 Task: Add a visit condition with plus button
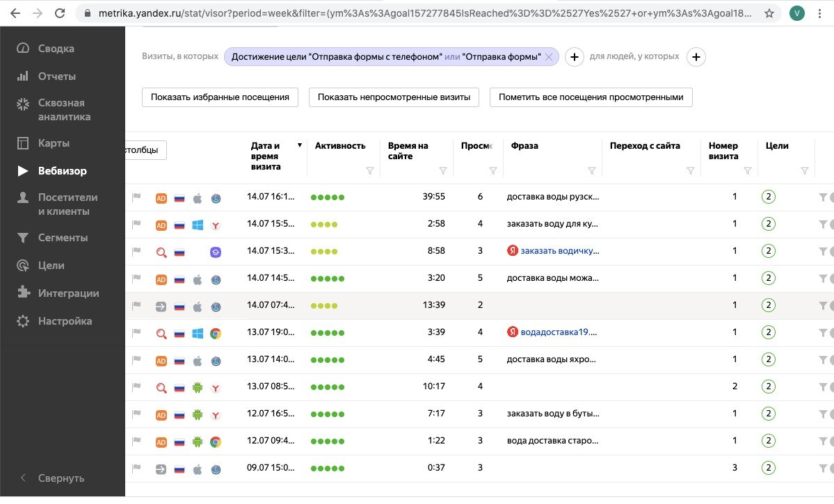573,57
